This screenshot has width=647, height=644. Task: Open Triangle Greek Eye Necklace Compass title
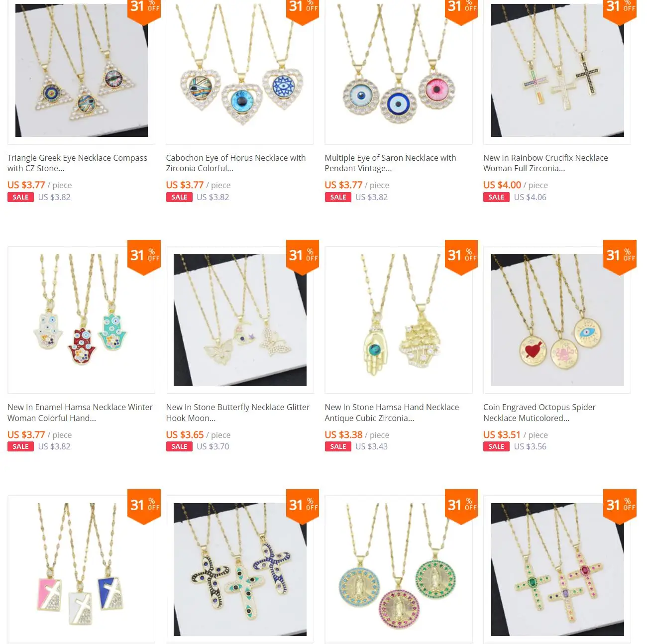pyautogui.click(x=77, y=163)
